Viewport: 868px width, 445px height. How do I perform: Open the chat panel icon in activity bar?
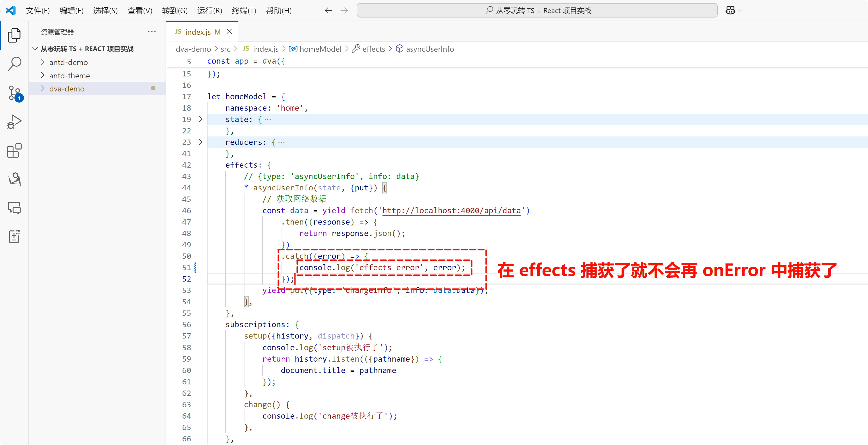[14, 208]
